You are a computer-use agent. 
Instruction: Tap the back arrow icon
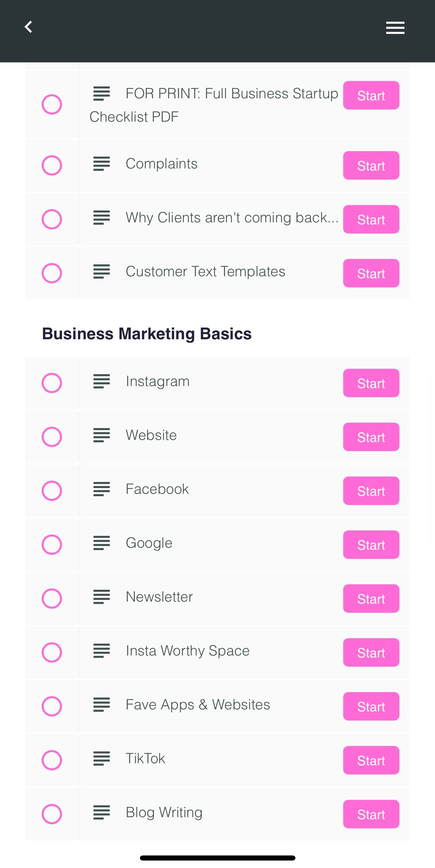click(28, 27)
